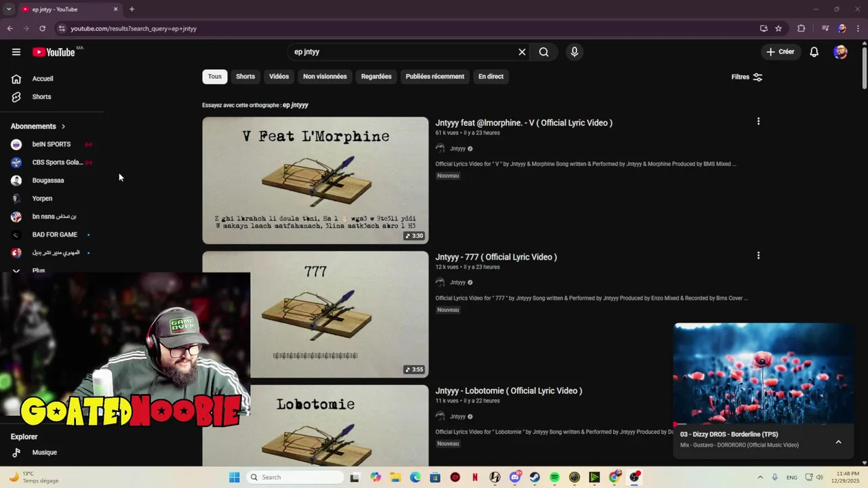Screen dimensions: 868x488
Task: Select Non visionnées filter chip
Action: 325,77
